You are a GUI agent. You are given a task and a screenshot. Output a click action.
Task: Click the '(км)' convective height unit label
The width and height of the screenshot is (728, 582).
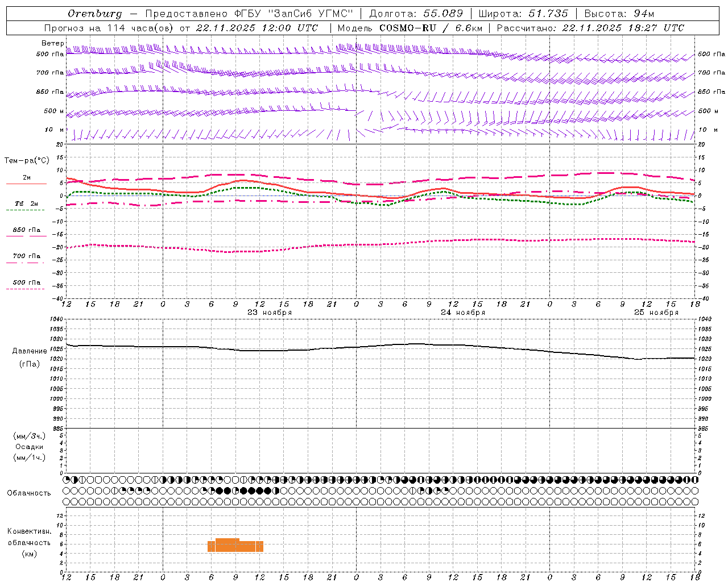[x=30, y=554]
